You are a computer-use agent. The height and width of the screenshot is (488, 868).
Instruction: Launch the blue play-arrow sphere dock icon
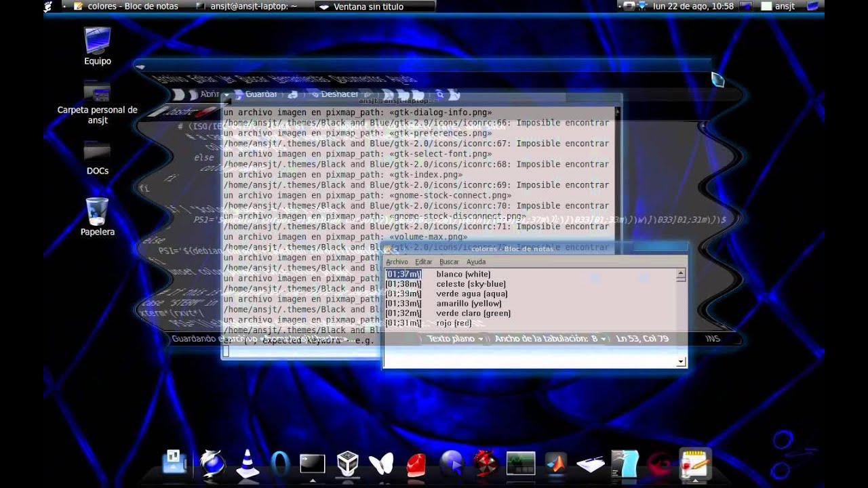click(x=451, y=464)
